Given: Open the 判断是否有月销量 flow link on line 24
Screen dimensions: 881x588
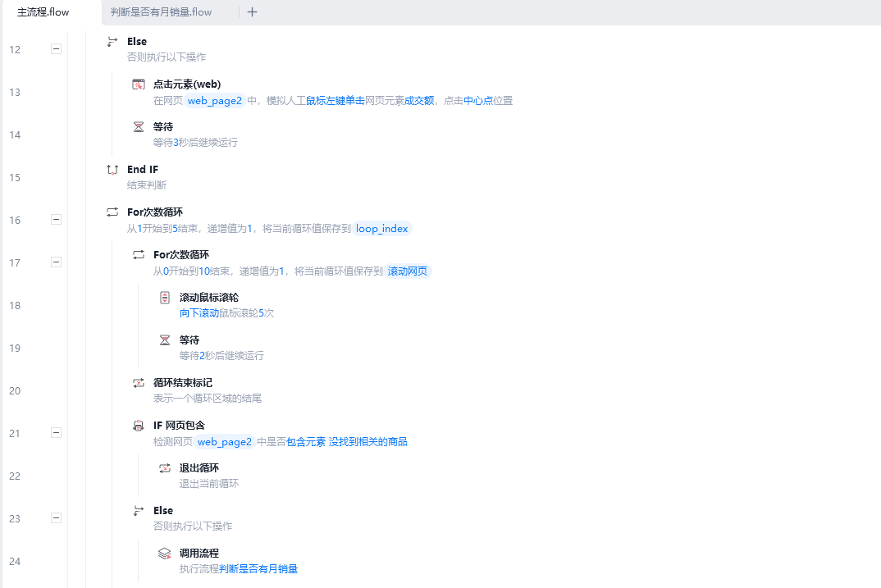Looking at the screenshot, I should point(258,569).
